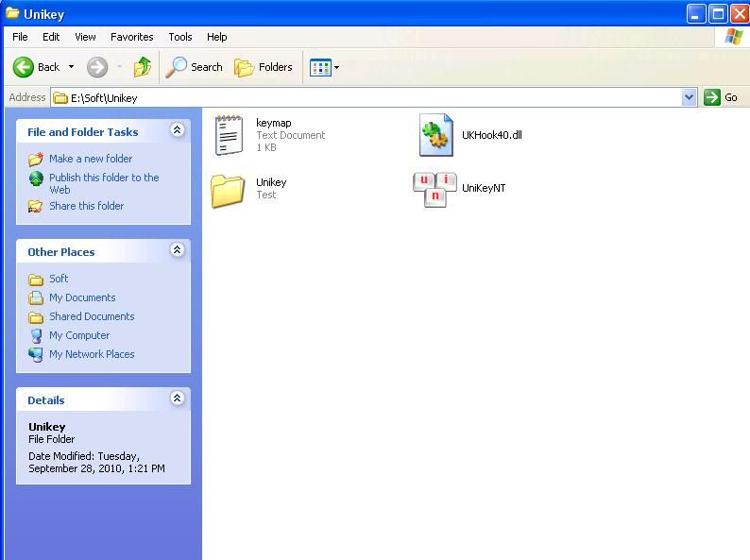Click the My Network Places icon
Image resolution: width=750 pixels, height=560 pixels.
tap(35, 354)
